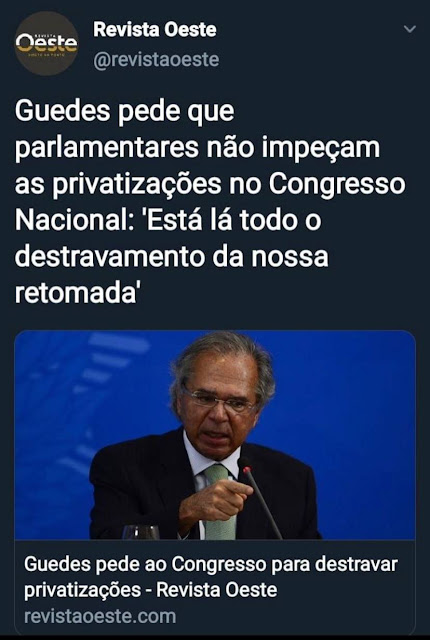This screenshot has height=640, width=430.
Task: Visit the revistaoeste.com domain link
Action: click(100, 616)
